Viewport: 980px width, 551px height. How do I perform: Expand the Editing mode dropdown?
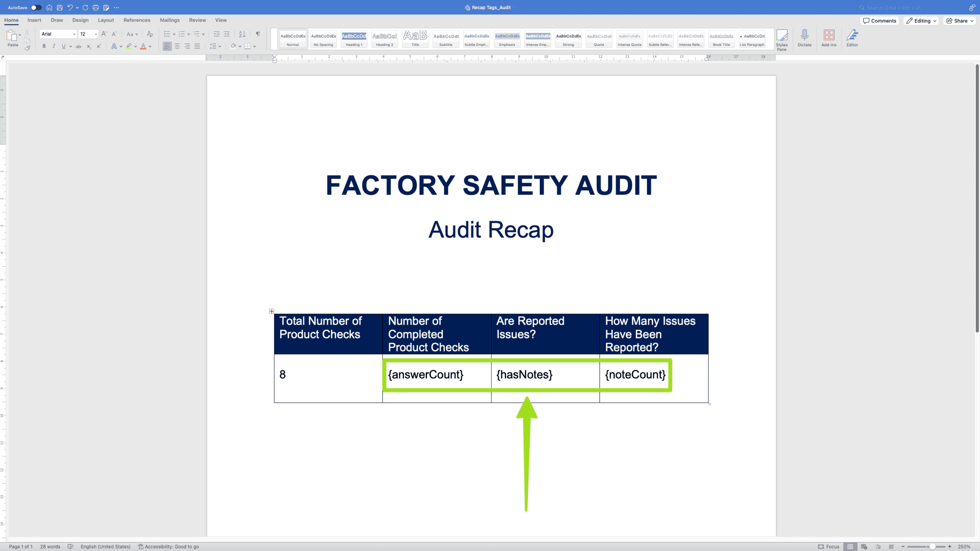pos(921,21)
